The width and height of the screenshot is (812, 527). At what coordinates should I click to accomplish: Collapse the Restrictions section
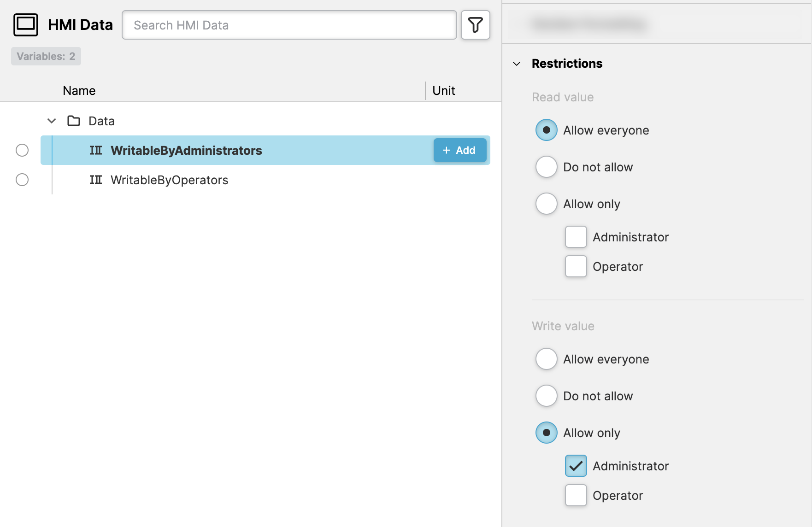click(x=517, y=64)
